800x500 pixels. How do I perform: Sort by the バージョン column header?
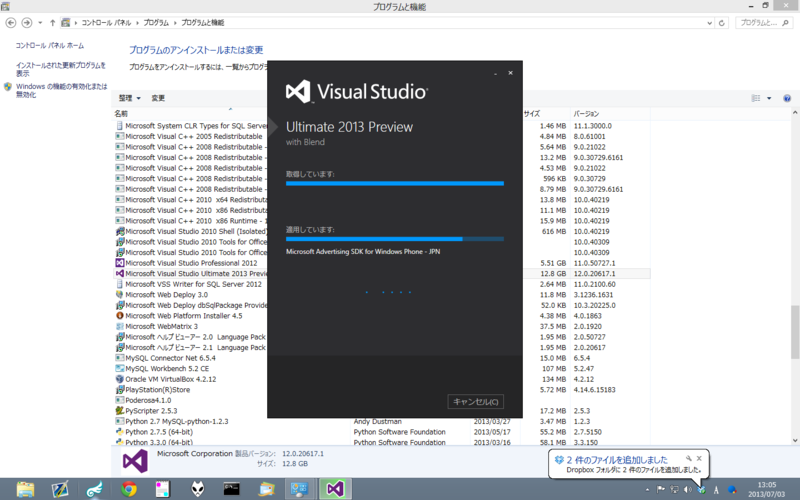(x=586, y=113)
